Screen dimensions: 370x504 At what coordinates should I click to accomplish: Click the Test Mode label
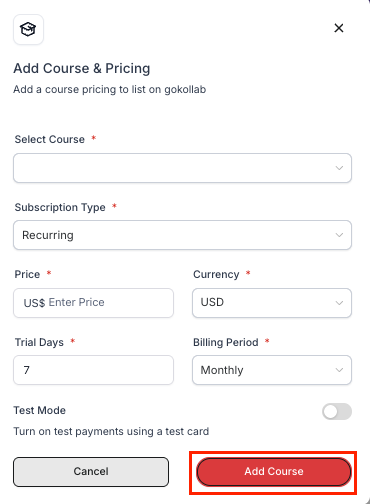39,410
